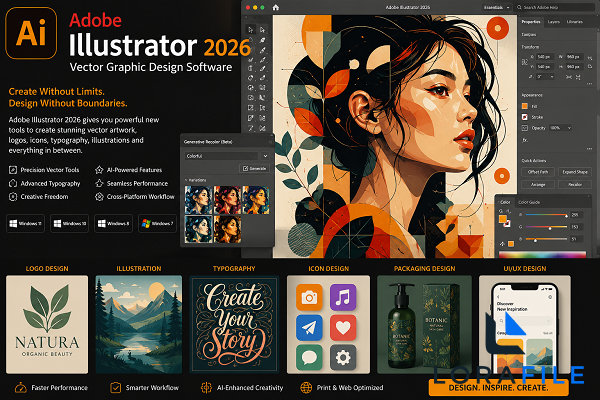Click the Search Adobe Help field
This screenshot has height=400, width=600.
coord(554,7)
